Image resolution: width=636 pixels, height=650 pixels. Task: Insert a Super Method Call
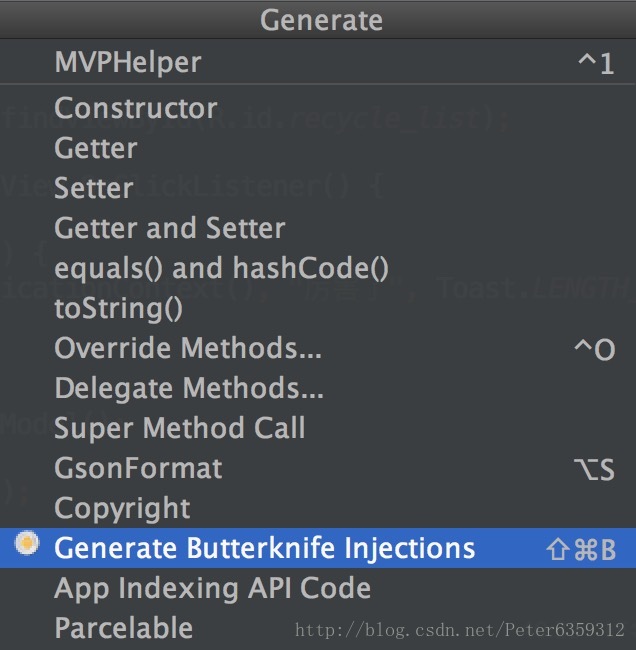click(318, 428)
